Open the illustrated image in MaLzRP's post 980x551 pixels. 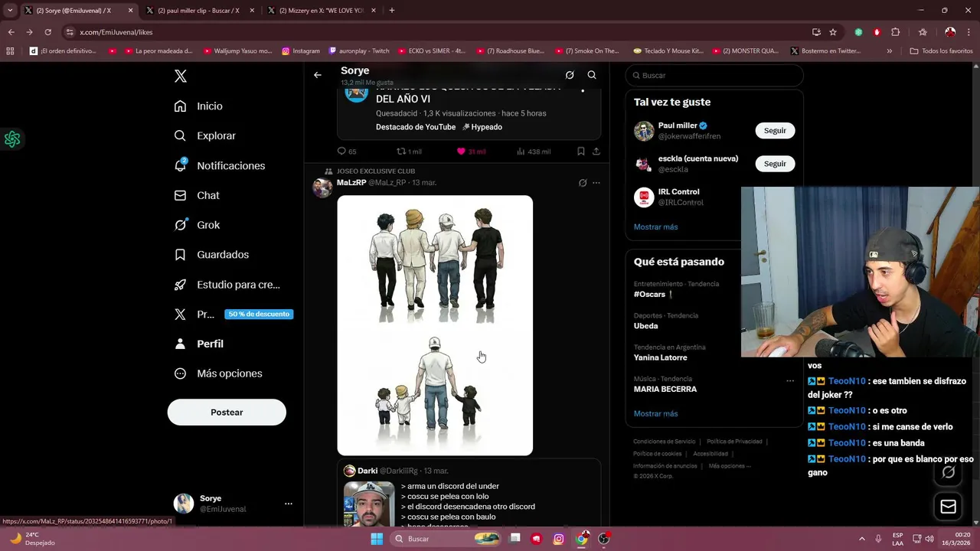click(x=435, y=325)
